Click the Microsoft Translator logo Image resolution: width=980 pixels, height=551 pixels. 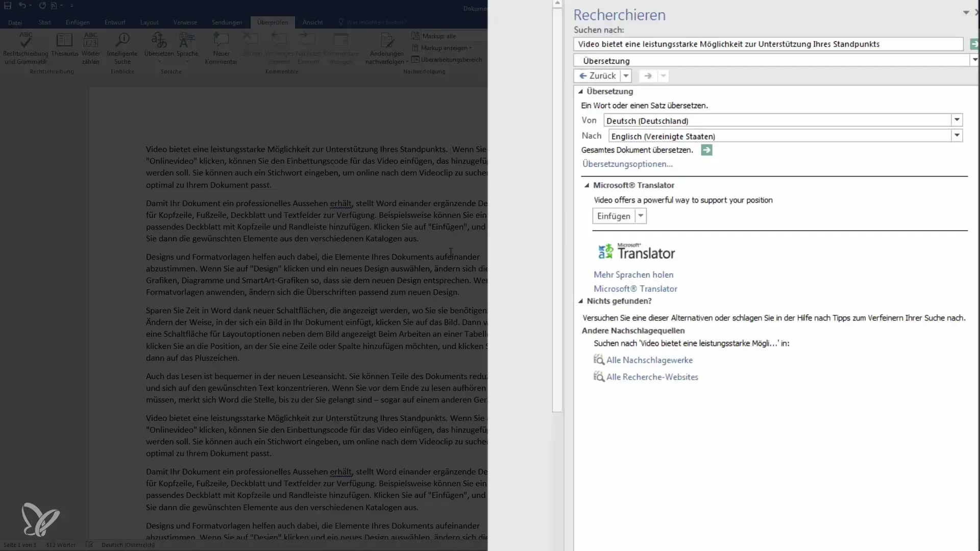636,252
